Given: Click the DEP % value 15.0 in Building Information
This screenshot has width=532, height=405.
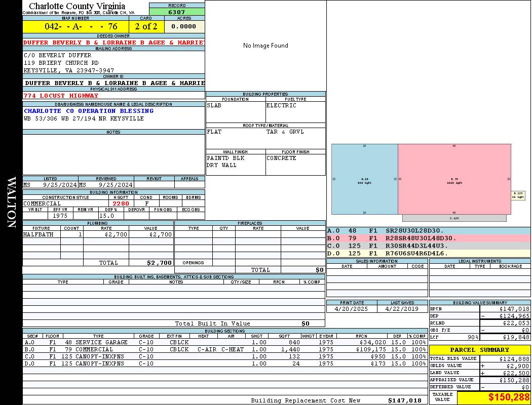Looking at the screenshot, I should pyautogui.click(x=106, y=216).
